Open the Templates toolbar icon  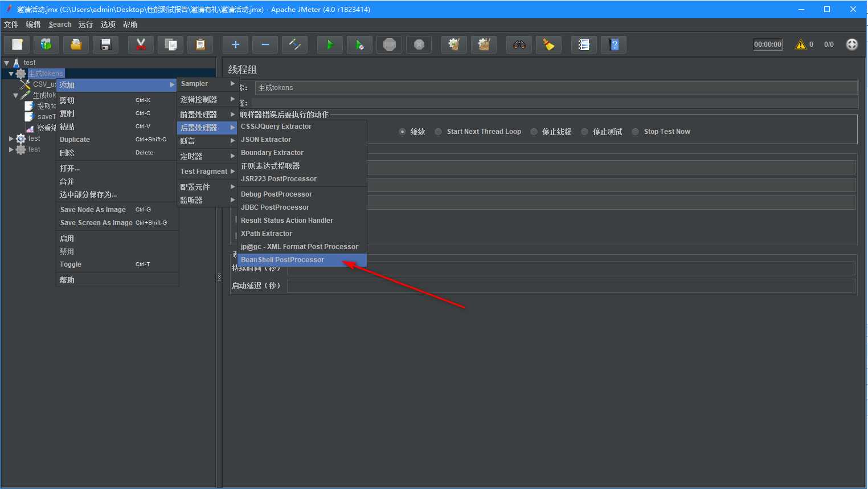pyautogui.click(x=47, y=44)
